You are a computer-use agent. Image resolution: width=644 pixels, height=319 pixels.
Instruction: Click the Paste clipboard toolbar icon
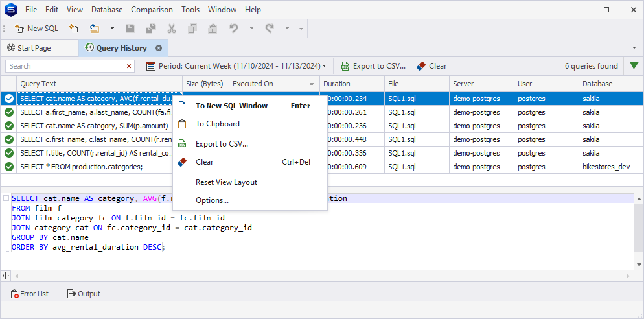point(213,29)
